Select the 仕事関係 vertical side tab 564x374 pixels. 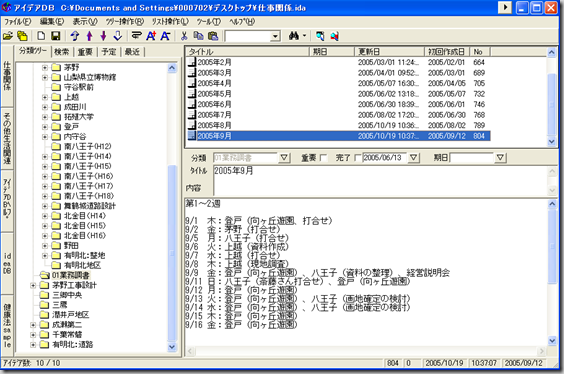(x=7, y=76)
